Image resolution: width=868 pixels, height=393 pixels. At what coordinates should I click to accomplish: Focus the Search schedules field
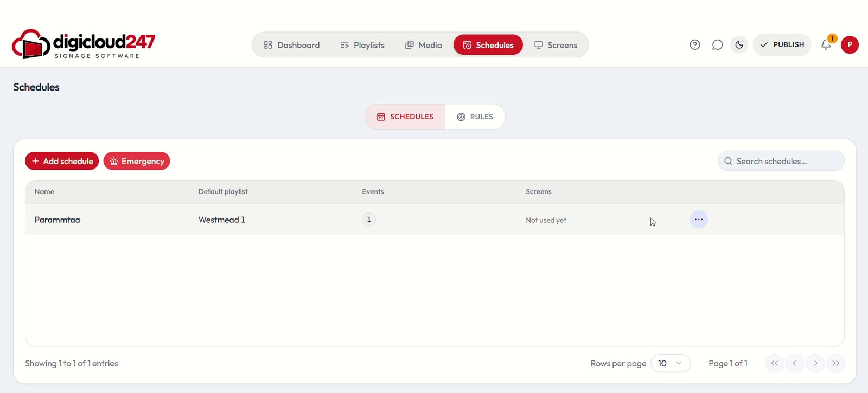click(x=781, y=161)
